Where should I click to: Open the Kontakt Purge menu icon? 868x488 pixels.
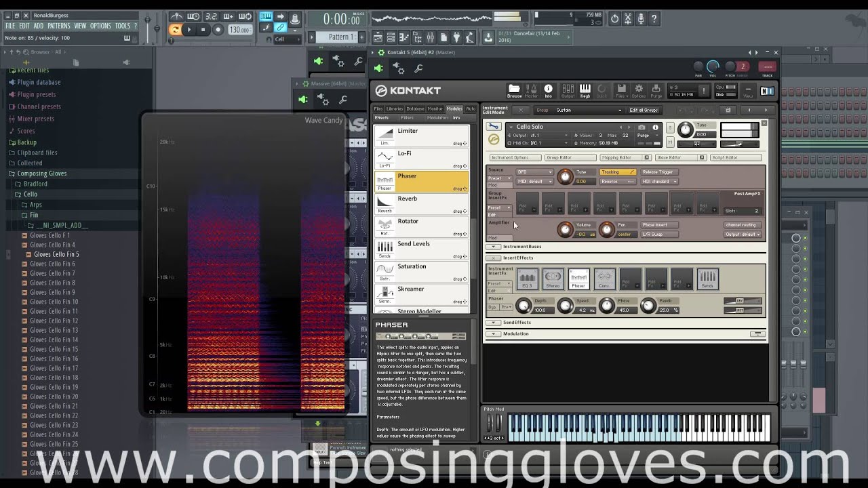pos(656,90)
